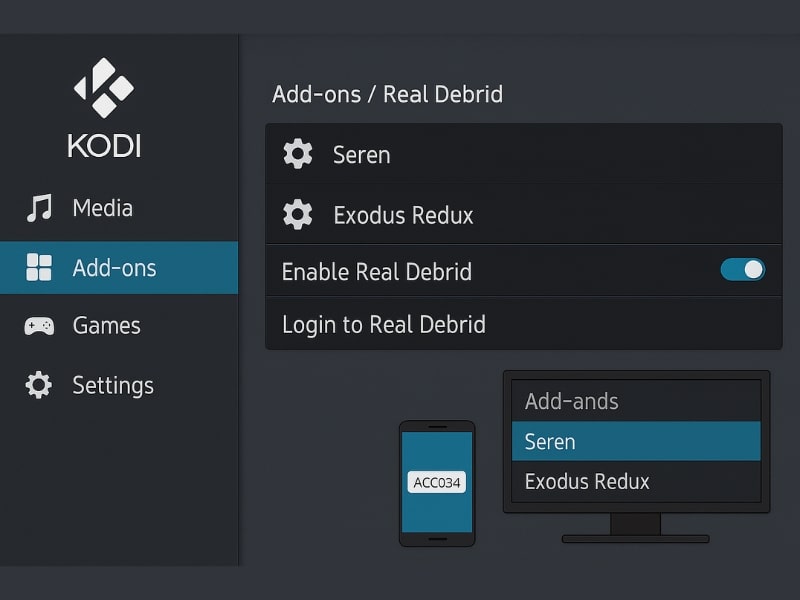Click the gear icon beside Seren

298,154
